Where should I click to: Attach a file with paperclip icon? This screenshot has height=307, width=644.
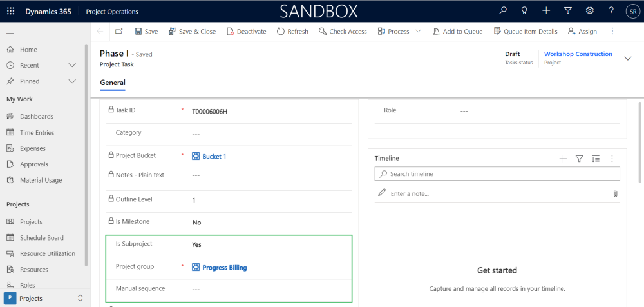(x=615, y=193)
